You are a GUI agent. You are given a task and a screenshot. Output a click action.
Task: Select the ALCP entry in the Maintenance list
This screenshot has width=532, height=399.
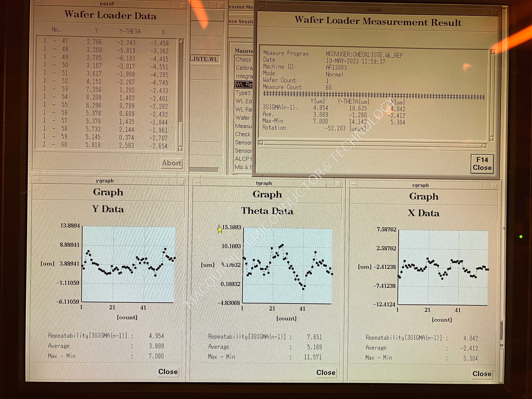(x=242, y=159)
